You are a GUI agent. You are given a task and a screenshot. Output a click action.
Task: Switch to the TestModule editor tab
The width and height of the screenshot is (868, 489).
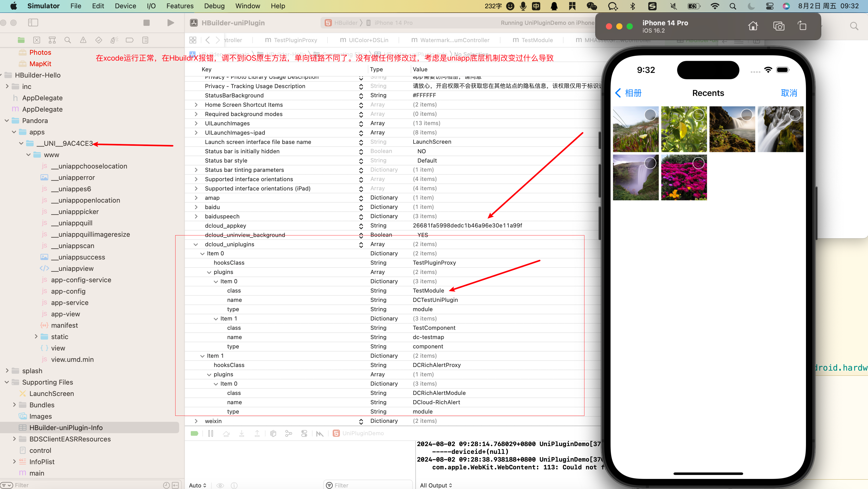coord(537,40)
